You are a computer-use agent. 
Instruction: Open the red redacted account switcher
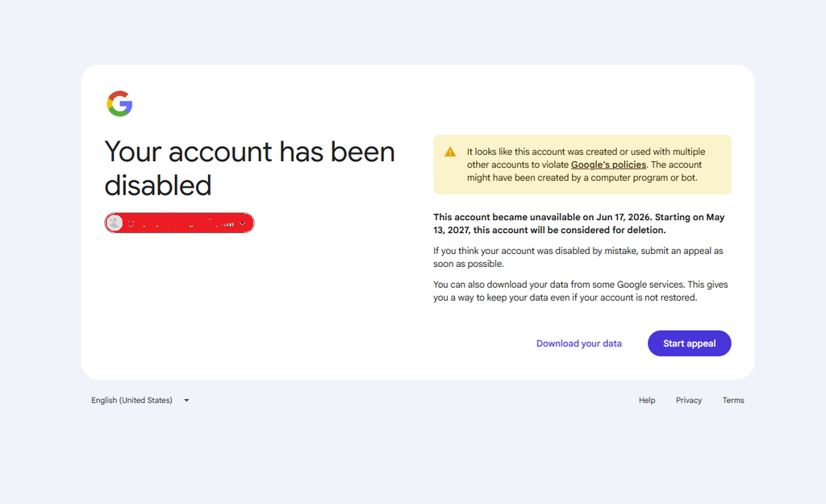[179, 223]
